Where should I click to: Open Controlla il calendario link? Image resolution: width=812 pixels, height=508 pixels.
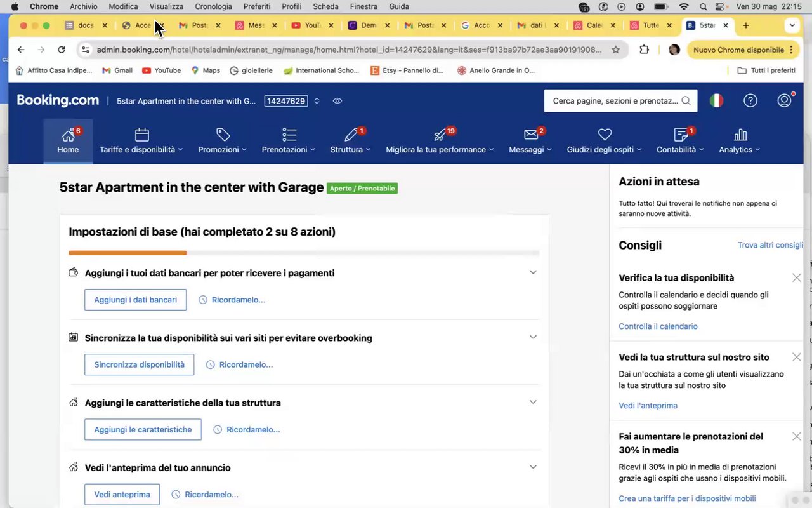point(658,326)
